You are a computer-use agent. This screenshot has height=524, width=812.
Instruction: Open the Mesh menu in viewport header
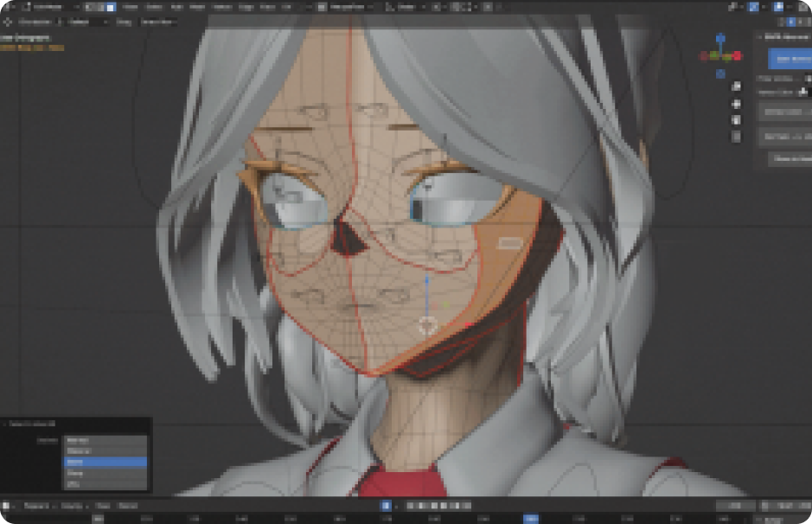(197, 7)
